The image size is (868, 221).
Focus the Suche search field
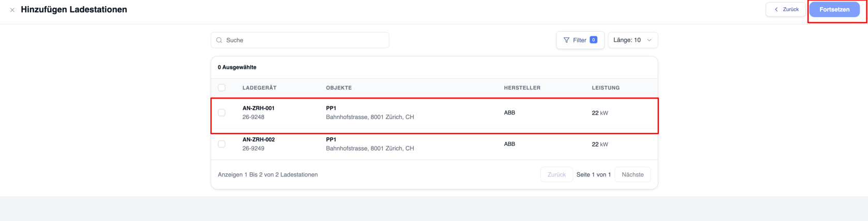click(x=300, y=40)
